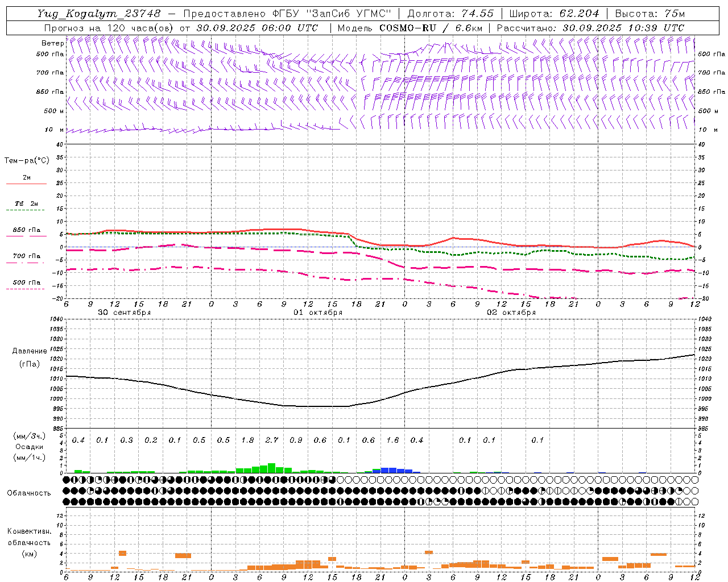Screen dimensions: 728x582
Task: Click the latitude value Широта: 62.204
Action: click(x=554, y=14)
